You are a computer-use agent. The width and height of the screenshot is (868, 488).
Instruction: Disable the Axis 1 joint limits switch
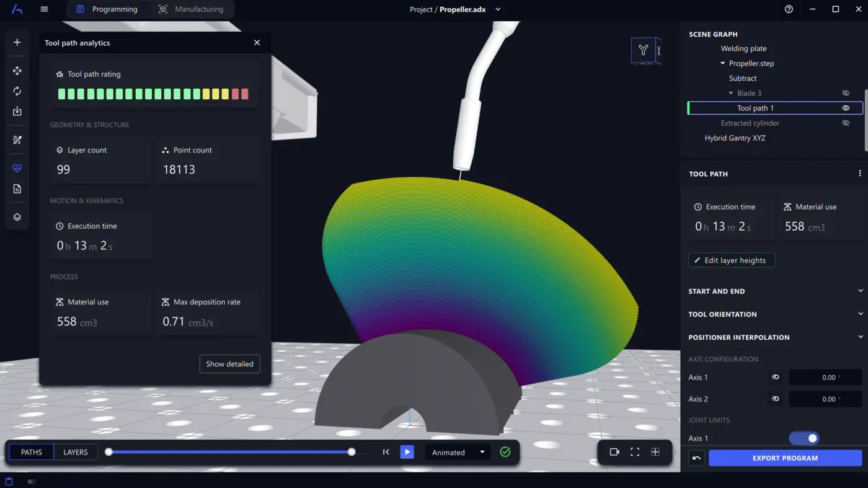(x=804, y=438)
